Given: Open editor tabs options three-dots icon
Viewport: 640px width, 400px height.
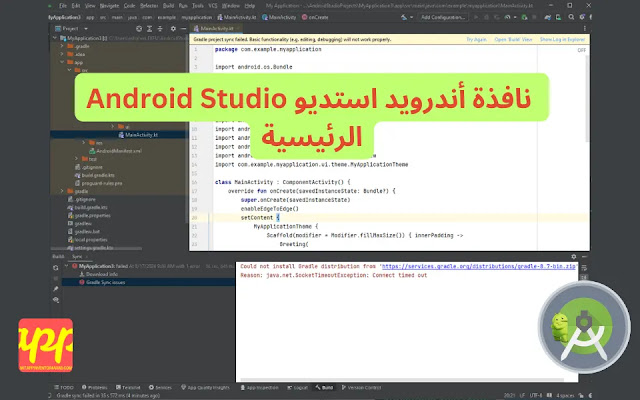Looking at the screenshot, I should [584, 29].
